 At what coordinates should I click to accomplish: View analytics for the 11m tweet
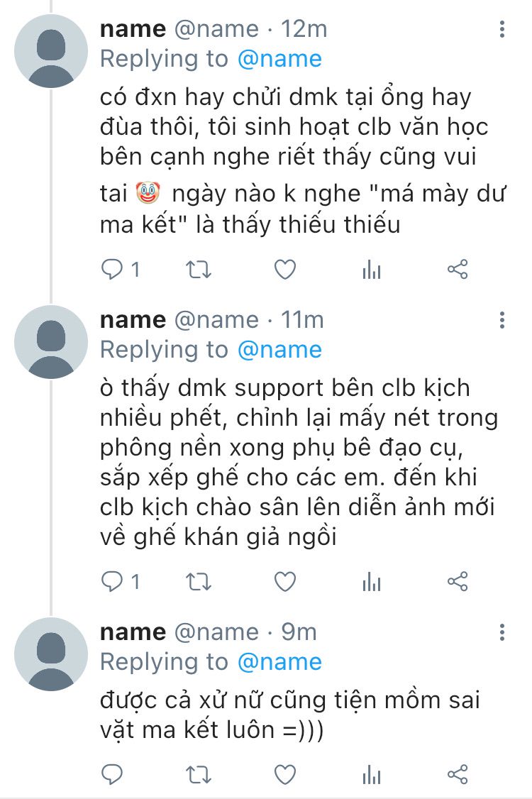(372, 583)
